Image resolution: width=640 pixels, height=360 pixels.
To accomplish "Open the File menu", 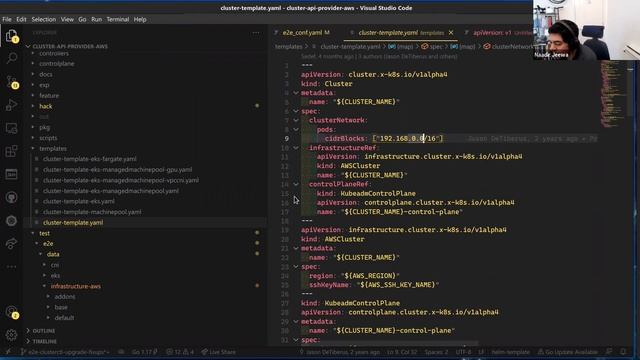I will click(x=7, y=19).
